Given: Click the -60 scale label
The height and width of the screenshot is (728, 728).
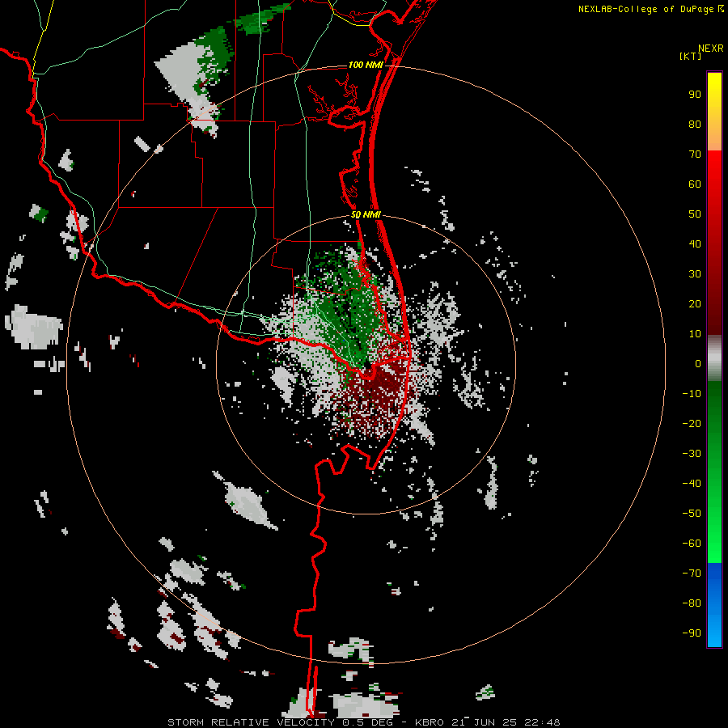Looking at the screenshot, I should click(x=692, y=544).
